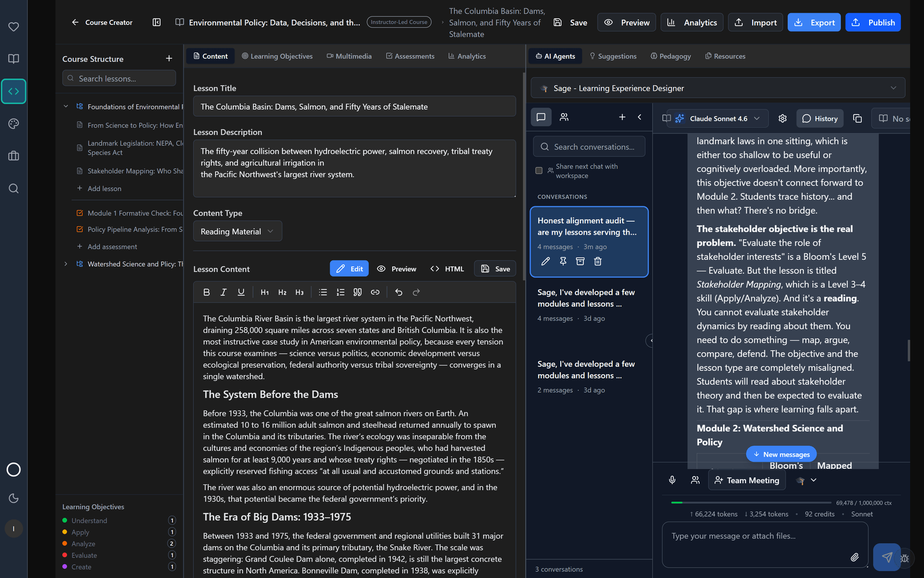Rename the selected conversation with pencil icon
The image size is (924, 578).
[545, 261]
